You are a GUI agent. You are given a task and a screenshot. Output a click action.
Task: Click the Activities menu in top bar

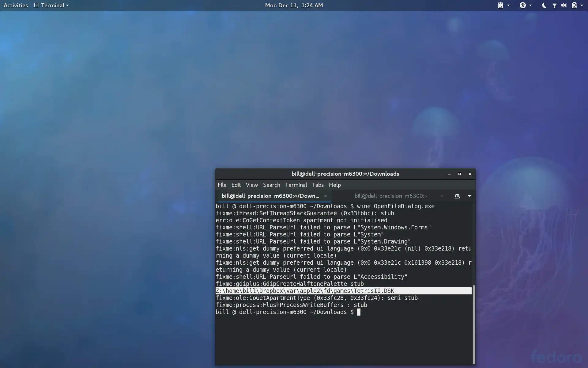[16, 5]
